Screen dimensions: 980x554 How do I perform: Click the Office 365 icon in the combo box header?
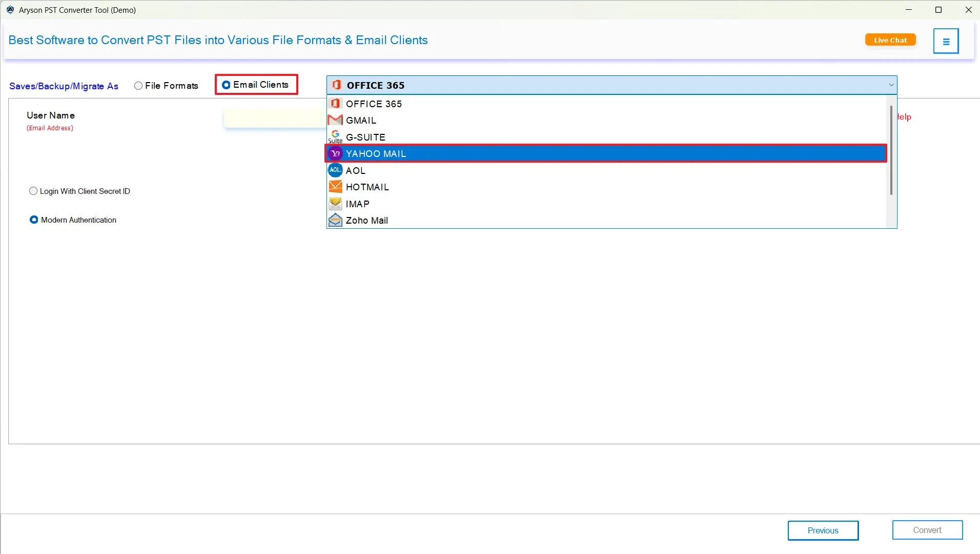(336, 85)
